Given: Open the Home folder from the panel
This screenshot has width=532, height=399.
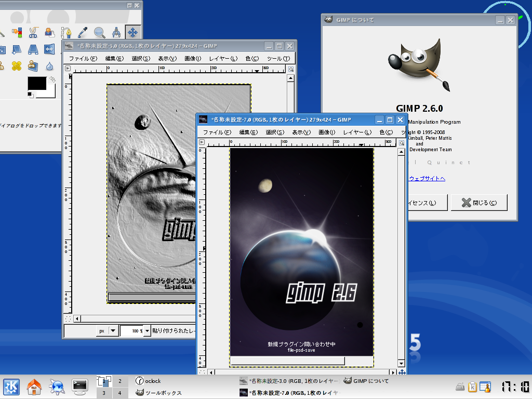Looking at the screenshot, I should [34, 387].
